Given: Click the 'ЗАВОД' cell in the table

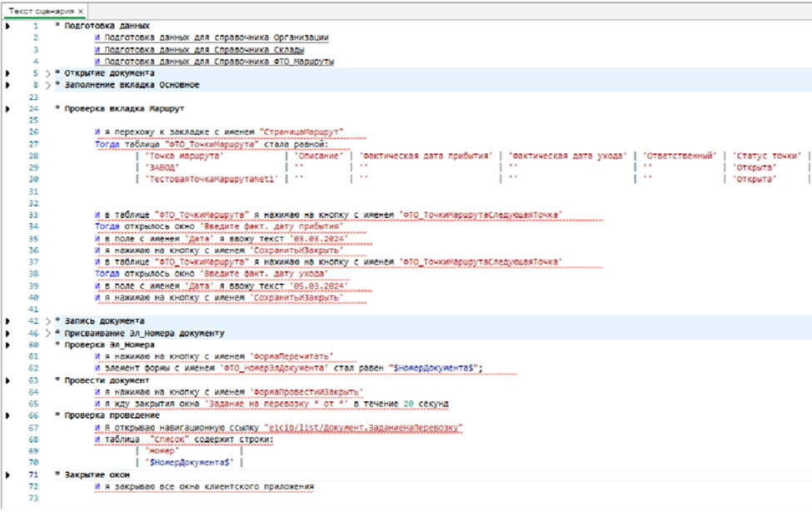Looking at the screenshot, I should [x=162, y=167].
